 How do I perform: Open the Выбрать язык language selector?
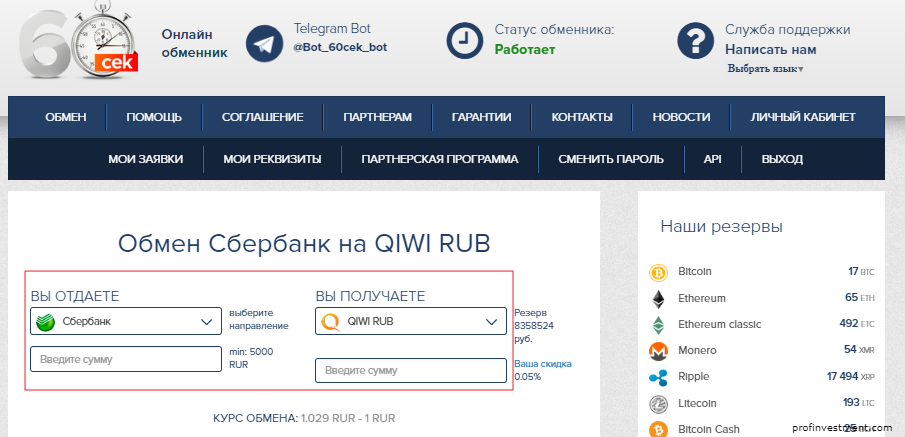(765, 69)
